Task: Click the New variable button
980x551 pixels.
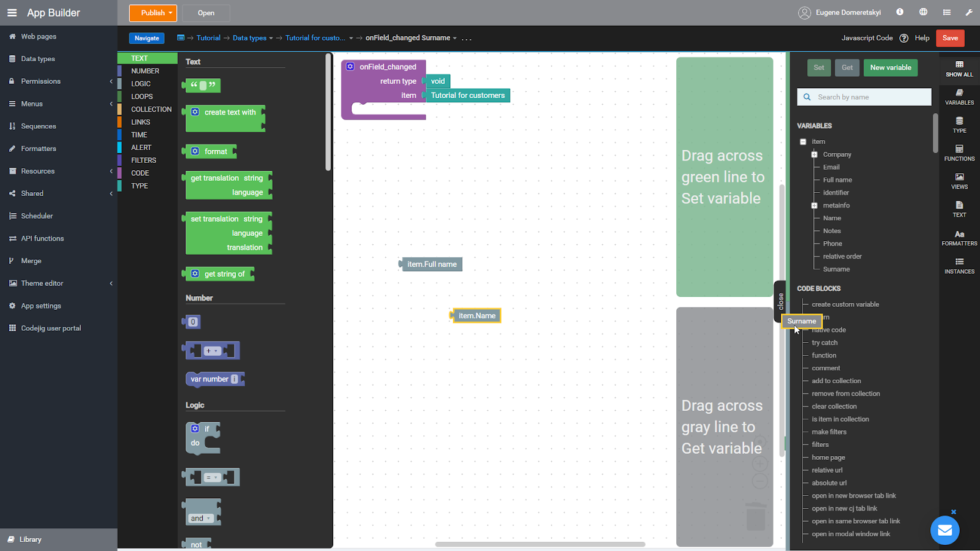Action: pos(891,67)
